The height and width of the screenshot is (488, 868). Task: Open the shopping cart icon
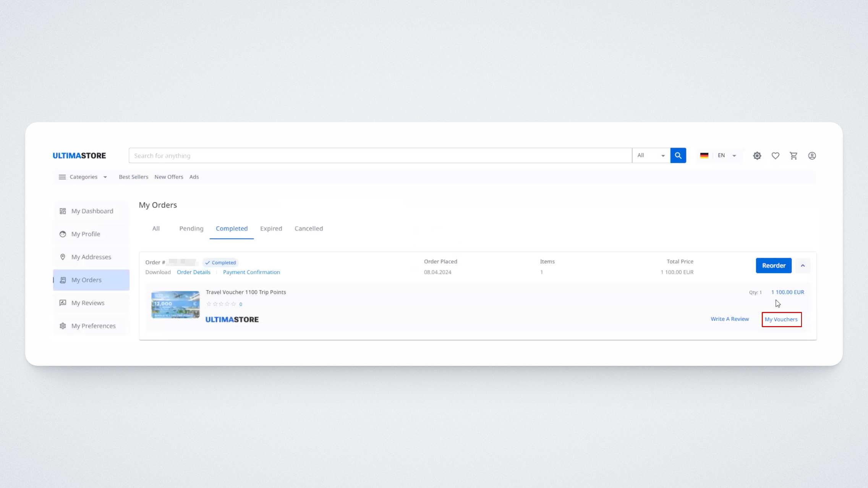pos(794,156)
